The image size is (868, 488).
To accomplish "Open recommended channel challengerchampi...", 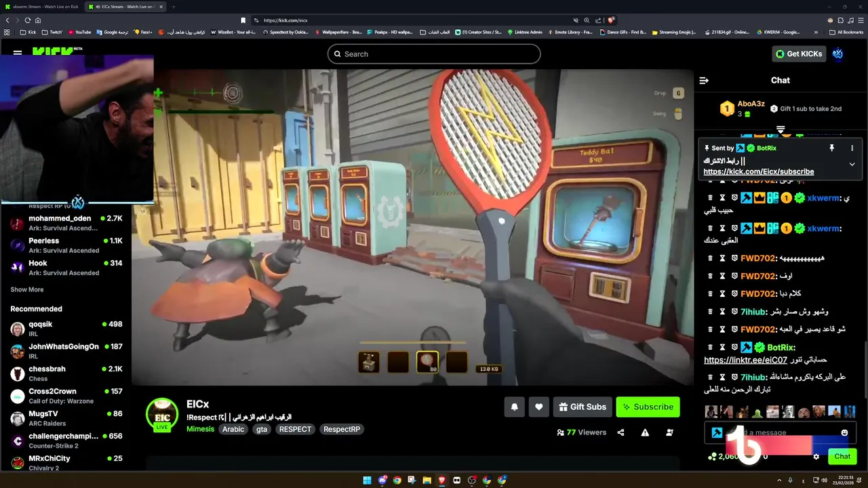I will pyautogui.click(x=66, y=441).
